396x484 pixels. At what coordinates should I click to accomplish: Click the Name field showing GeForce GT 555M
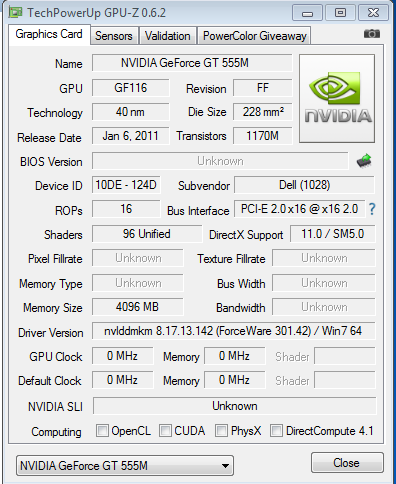192,63
